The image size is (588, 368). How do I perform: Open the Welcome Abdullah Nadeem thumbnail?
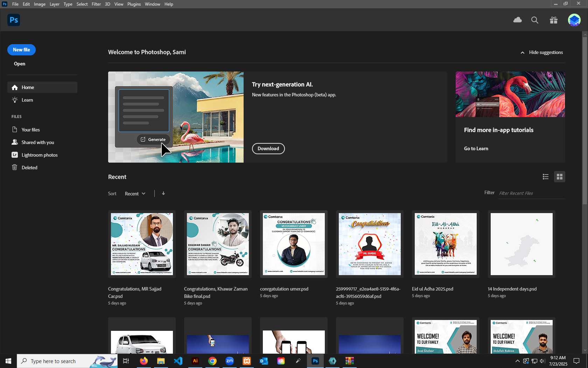click(521, 336)
